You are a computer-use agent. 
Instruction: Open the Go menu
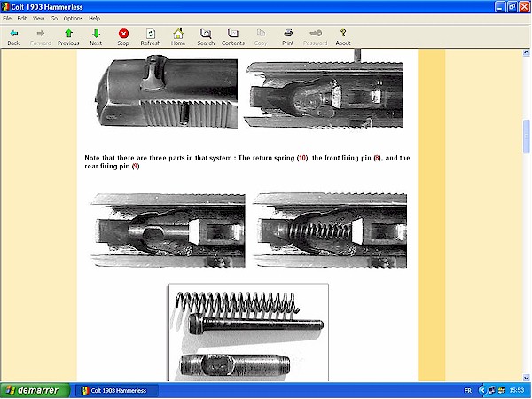54,19
